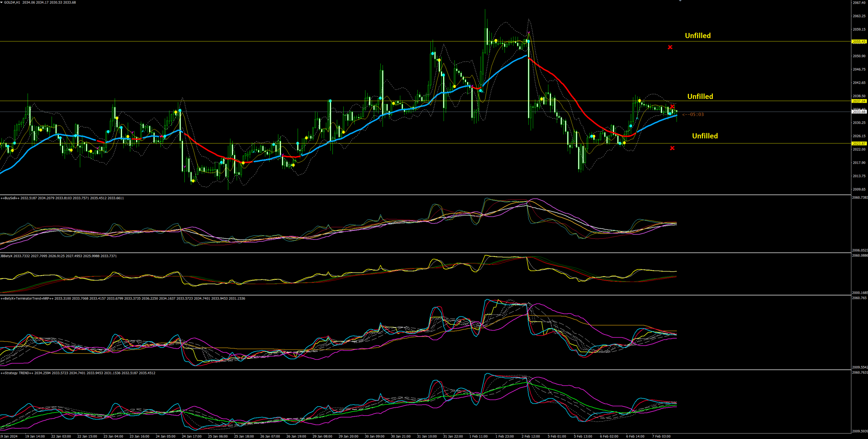Click the red X below 2023.87 line
Image resolution: width=868 pixels, height=439 pixels.
click(x=672, y=148)
